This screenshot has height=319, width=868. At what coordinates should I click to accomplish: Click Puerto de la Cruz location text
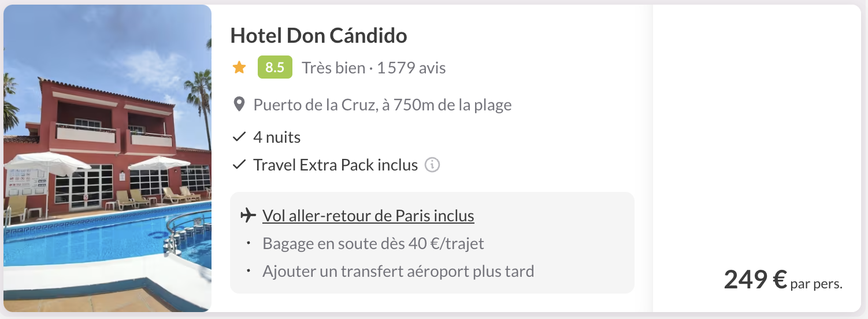click(383, 105)
